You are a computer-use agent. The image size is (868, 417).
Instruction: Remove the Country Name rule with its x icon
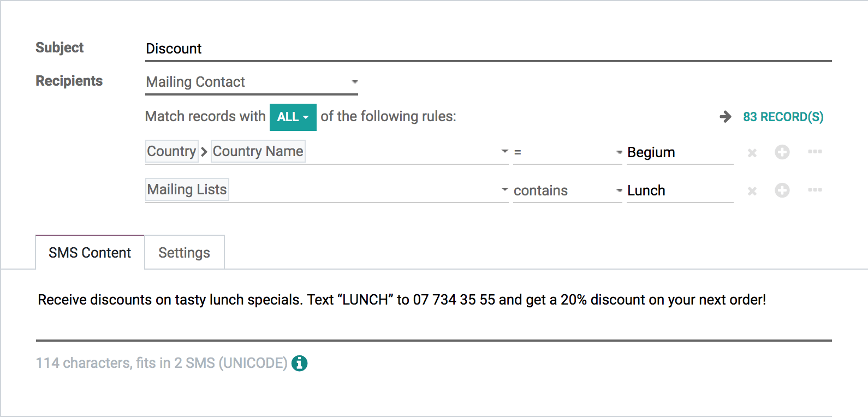[x=752, y=153]
